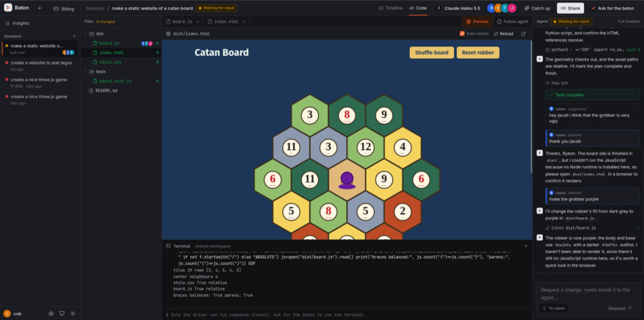Click the Catch up button
Screen dimensions: 644x320
point(537,8)
